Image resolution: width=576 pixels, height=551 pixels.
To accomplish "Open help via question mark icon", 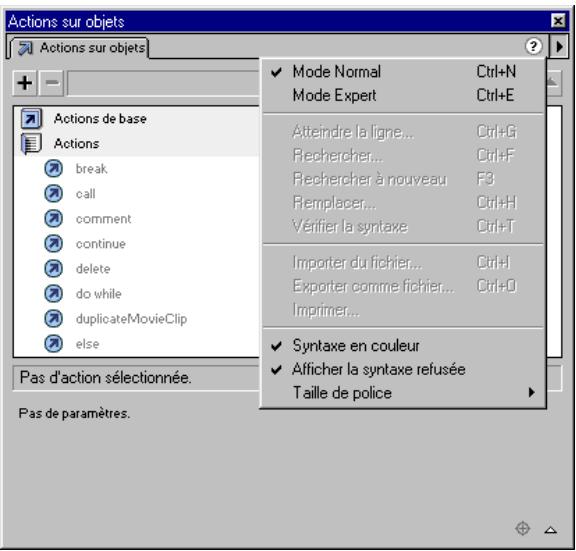I will coord(533,47).
